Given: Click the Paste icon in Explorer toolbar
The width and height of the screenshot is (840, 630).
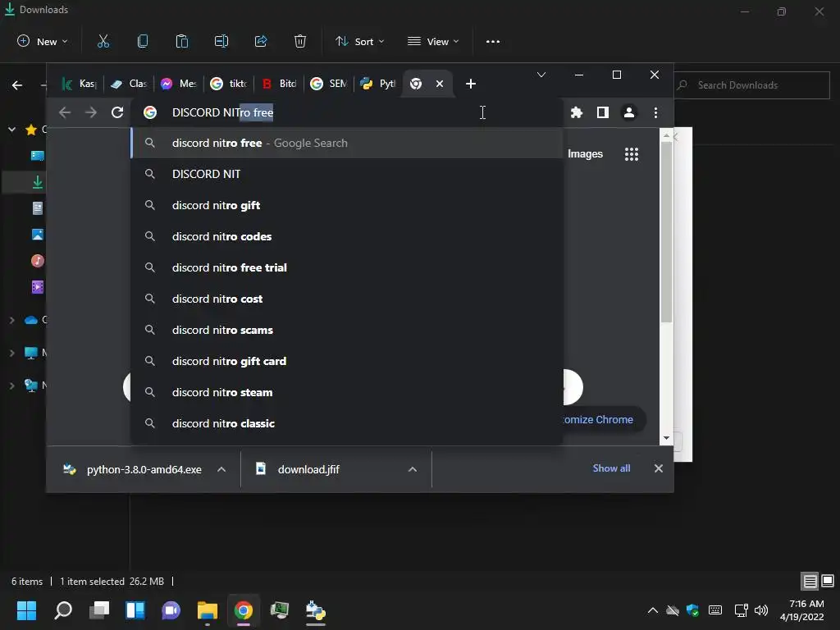Looking at the screenshot, I should (181, 41).
